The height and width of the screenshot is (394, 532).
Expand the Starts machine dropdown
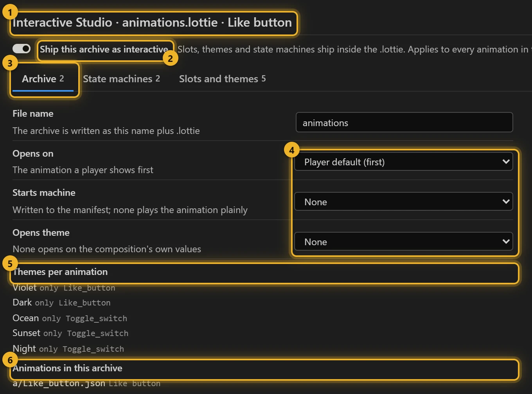(404, 202)
